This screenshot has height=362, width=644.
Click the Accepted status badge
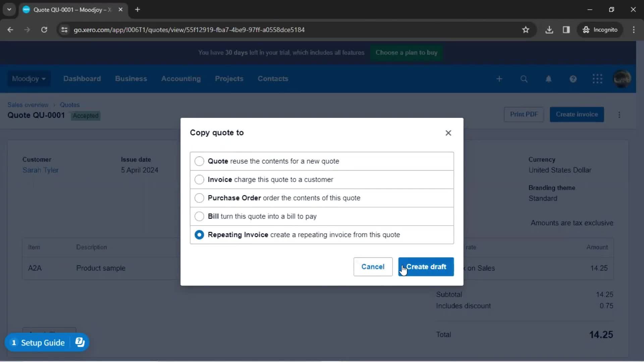click(x=86, y=116)
